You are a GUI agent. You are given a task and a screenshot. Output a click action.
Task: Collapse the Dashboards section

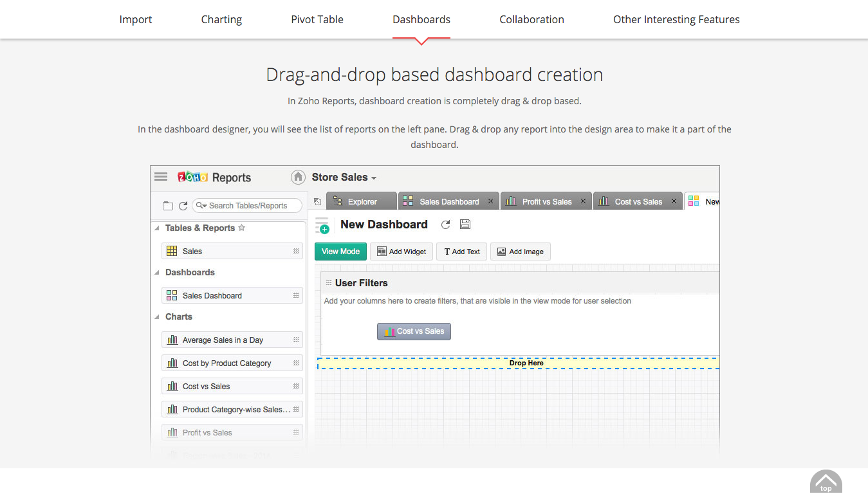click(x=157, y=273)
